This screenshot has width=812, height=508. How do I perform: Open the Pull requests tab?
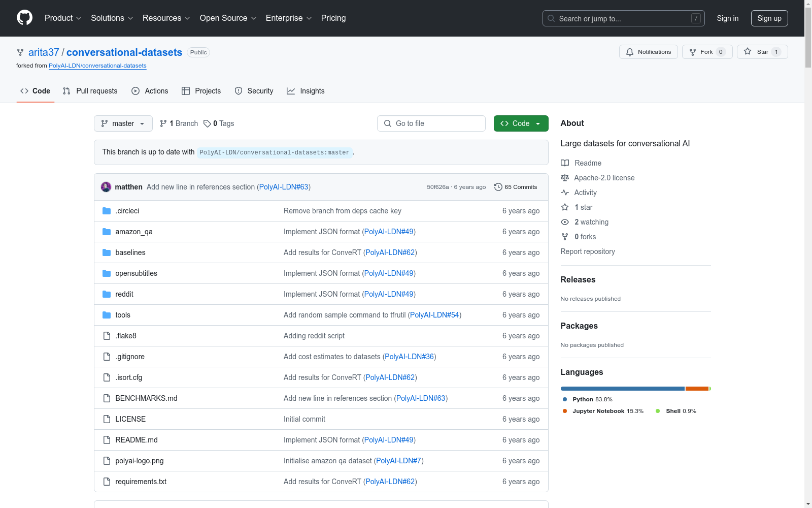coord(90,91)
